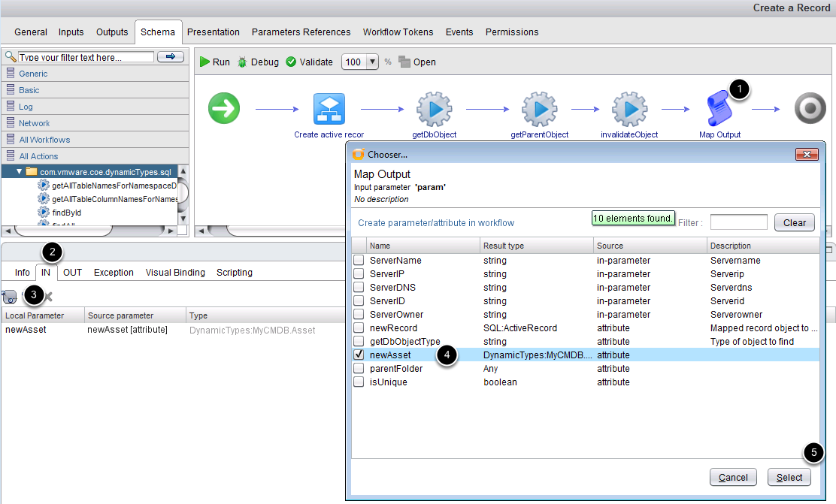The width and height of the screenshot is (836, 504).
Task: Click the actions tree vertical scrollbar thumb
Action: 183,192
